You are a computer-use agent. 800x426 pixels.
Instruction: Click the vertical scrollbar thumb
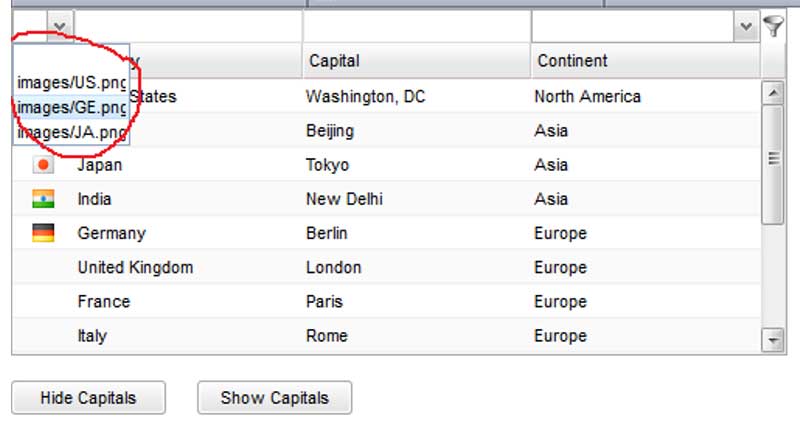tap(773, 160)
